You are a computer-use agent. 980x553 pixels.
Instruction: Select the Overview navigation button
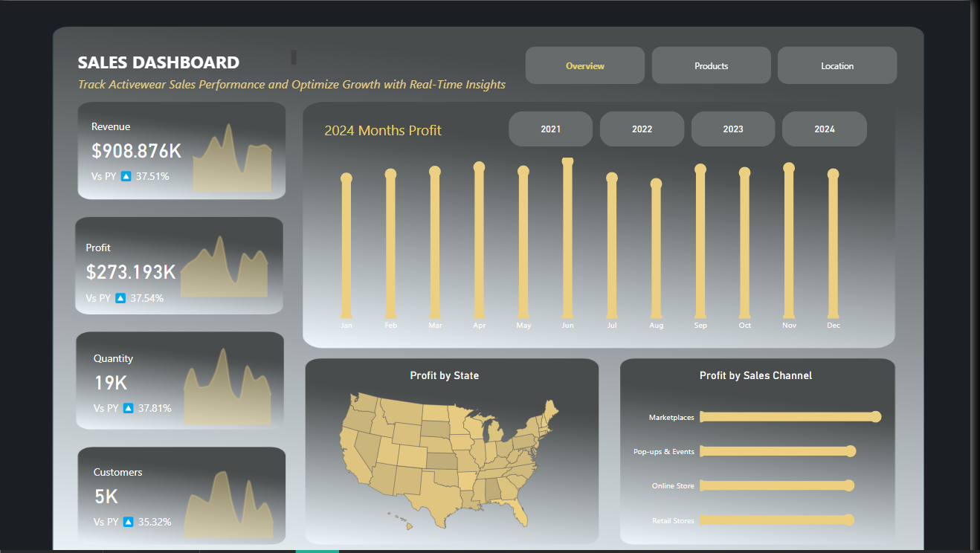[584, 65]
